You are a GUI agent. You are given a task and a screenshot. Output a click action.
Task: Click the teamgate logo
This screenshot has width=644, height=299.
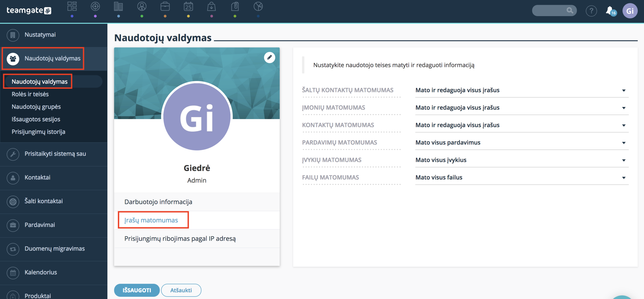29,10
